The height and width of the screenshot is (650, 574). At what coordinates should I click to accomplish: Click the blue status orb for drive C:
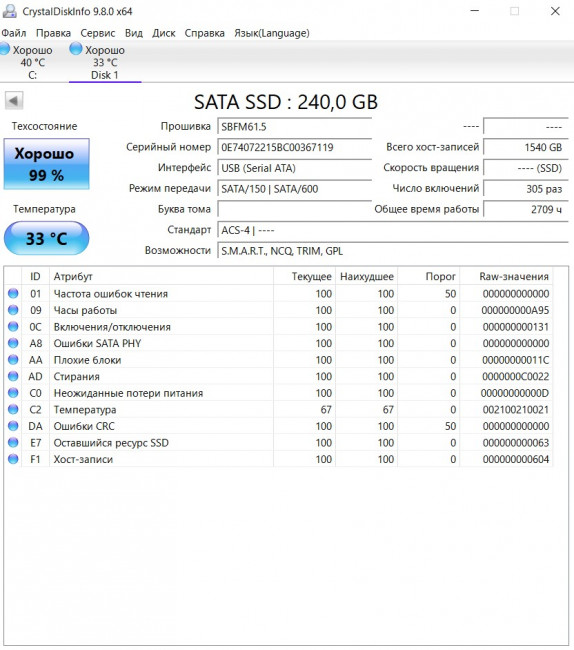coord(5,49)
